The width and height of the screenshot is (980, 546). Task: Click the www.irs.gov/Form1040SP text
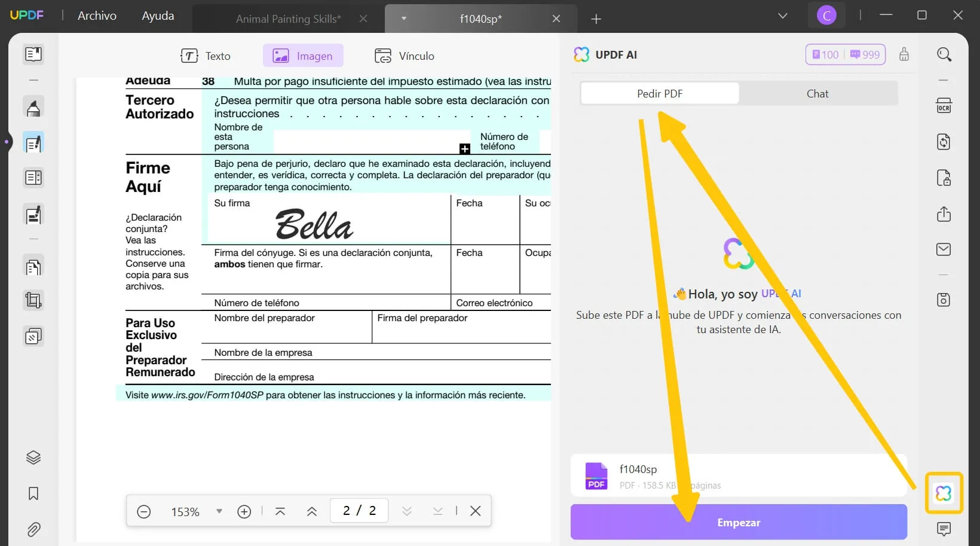(207, 395)
